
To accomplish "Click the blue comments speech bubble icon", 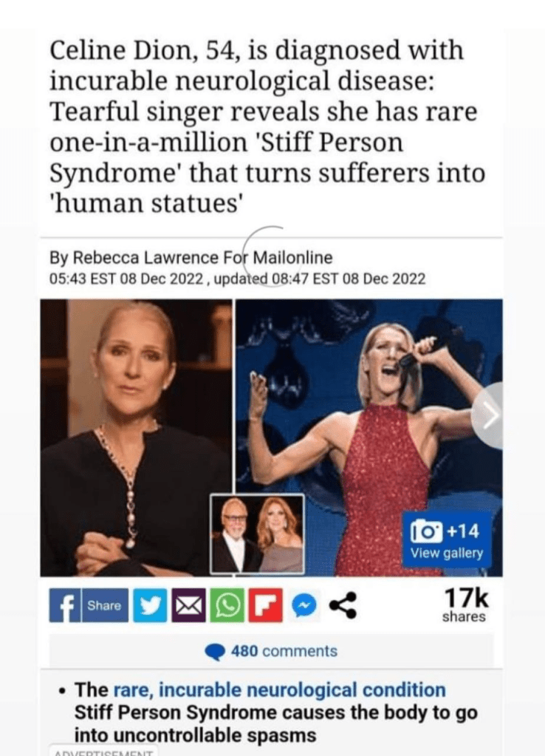I will tap(215, 653).
